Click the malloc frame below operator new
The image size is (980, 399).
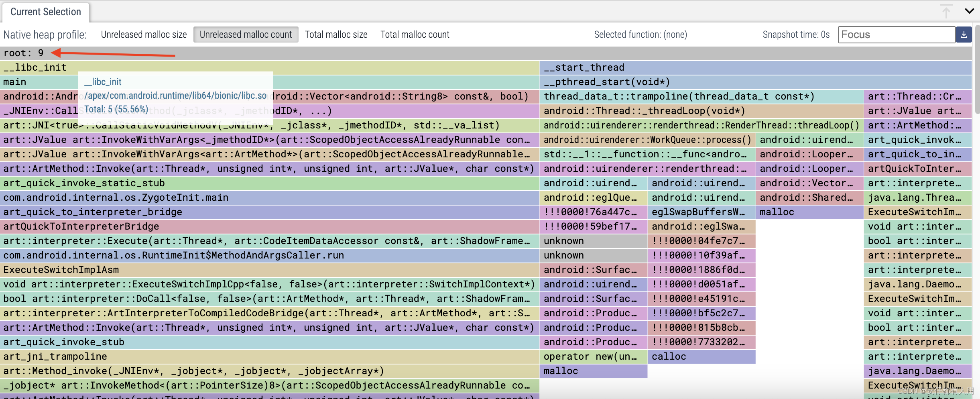click(x=594, y=371)
